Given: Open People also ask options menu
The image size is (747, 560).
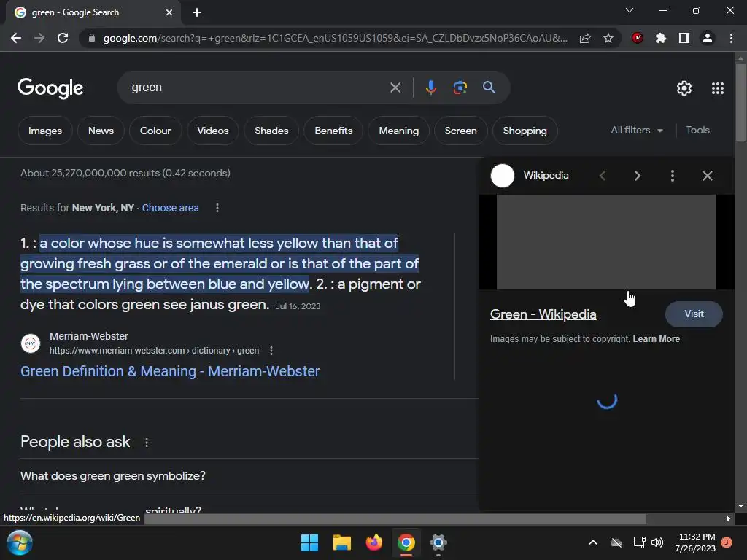Looking at the screenshot, I should pyautogui.click(x=147, y=443).
